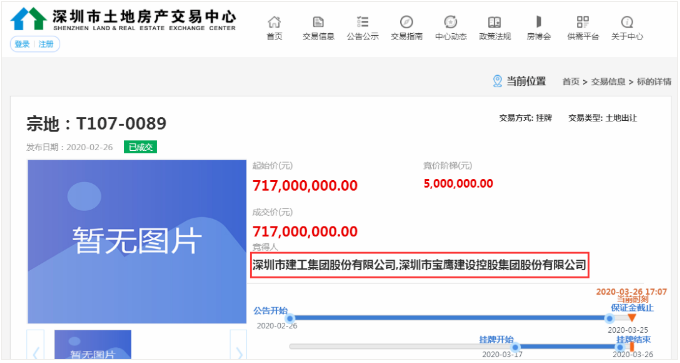Image resolution: width=680 pixels, height=363 pixels.
Task: Go to 交易信息 in the breadcrumb
Action: tap(608, 82)
